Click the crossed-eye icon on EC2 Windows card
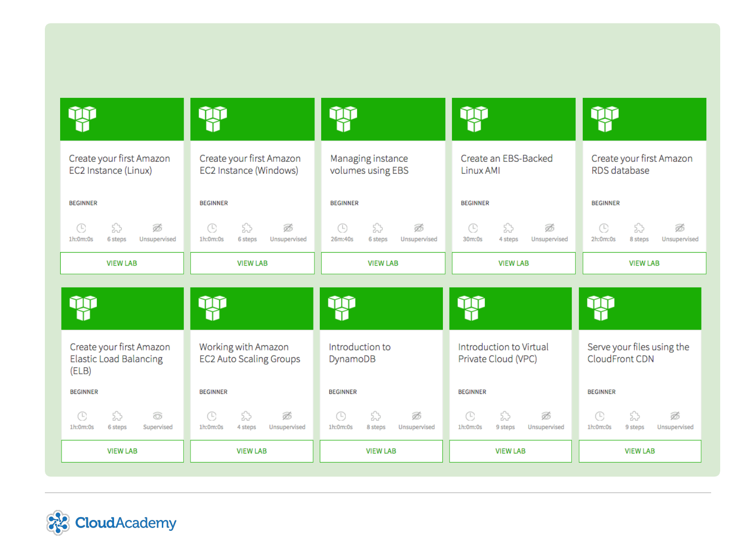 (288, 228)
